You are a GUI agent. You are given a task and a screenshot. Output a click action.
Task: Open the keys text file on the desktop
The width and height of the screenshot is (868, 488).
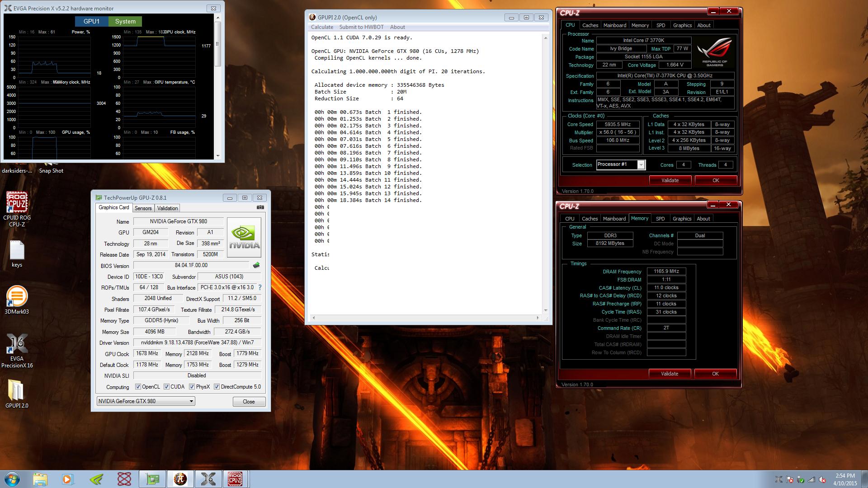[17, 254]
